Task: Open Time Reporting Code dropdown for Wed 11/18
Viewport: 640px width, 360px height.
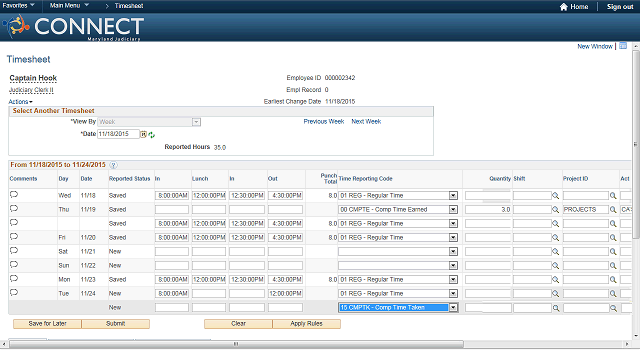Action: (x=453, y=196)
